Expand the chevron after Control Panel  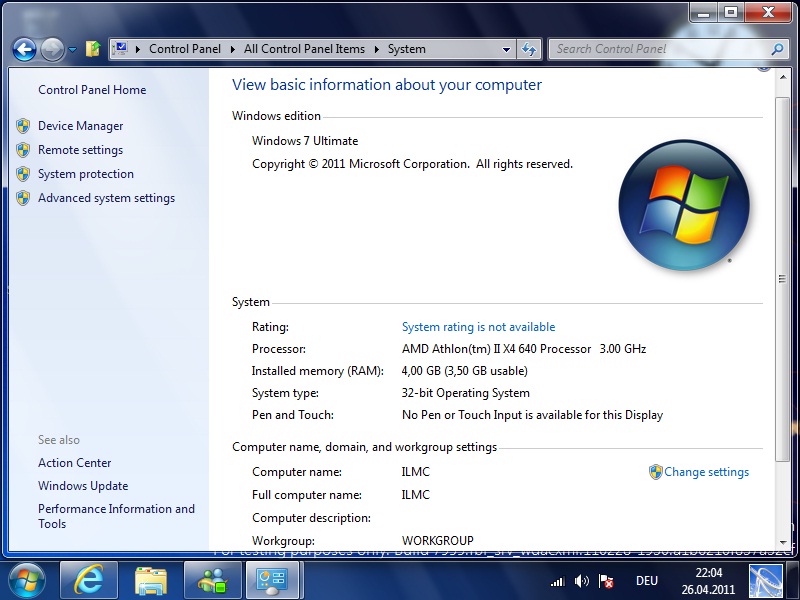click(x=233, y=49)
